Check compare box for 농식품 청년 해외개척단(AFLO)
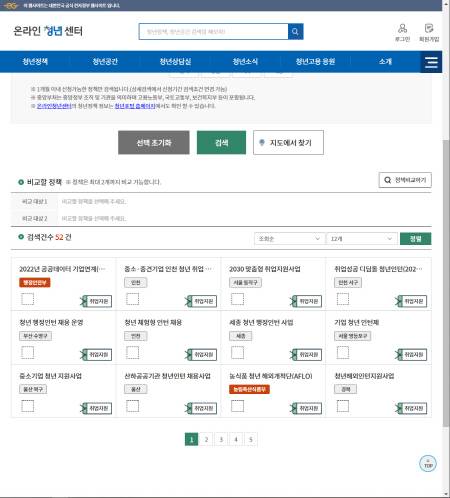450x498 pixels. click(237, 406)
